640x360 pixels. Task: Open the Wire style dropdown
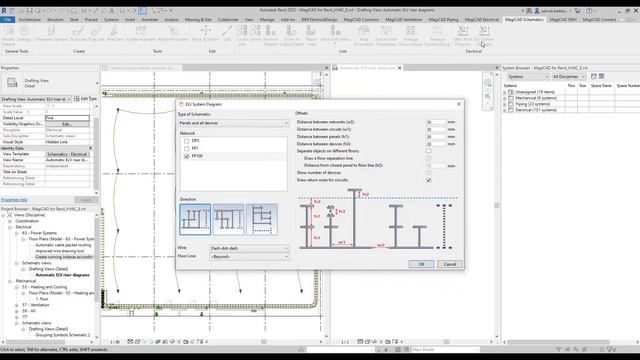(249, 248)
